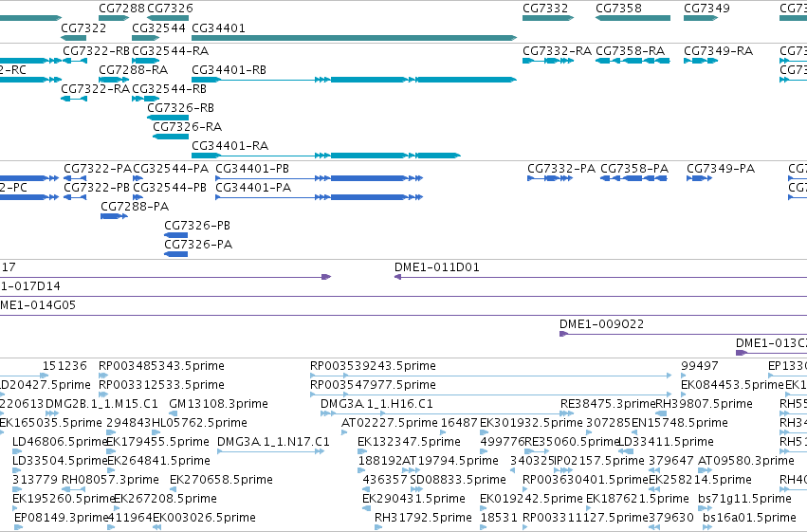The height and width of the screenshot is (532, 807).
Task: Click EST RP003539243.5prime feature
Action: coord(491,376)
